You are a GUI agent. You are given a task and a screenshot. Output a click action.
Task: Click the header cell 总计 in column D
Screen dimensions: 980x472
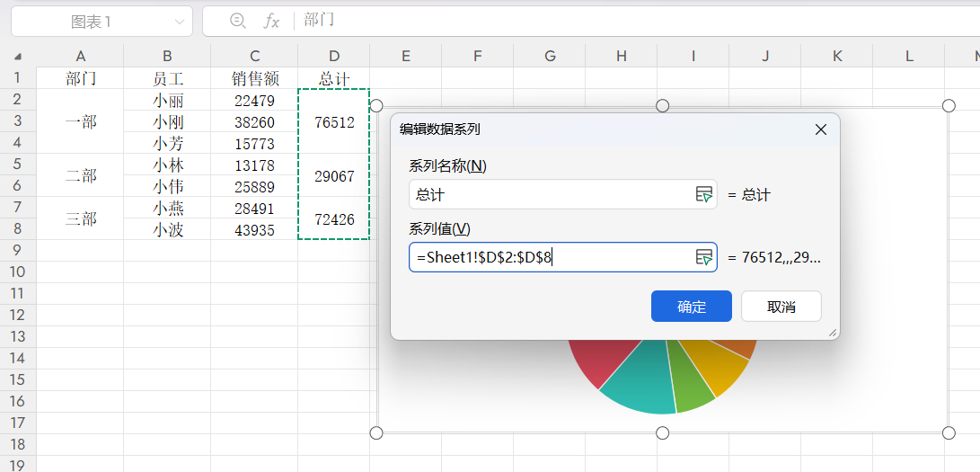click(x=334, y=78)
